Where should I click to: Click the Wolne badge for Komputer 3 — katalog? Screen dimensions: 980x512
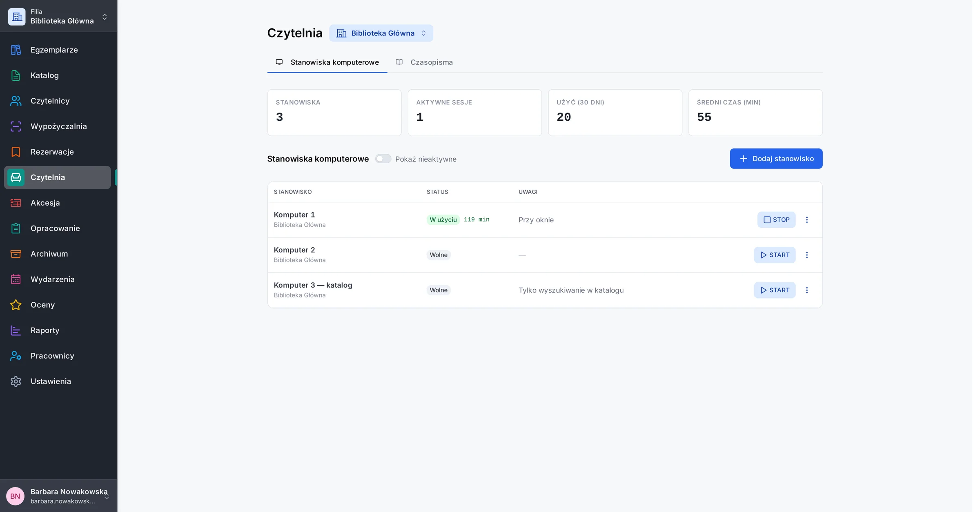[x=439, y=290]
